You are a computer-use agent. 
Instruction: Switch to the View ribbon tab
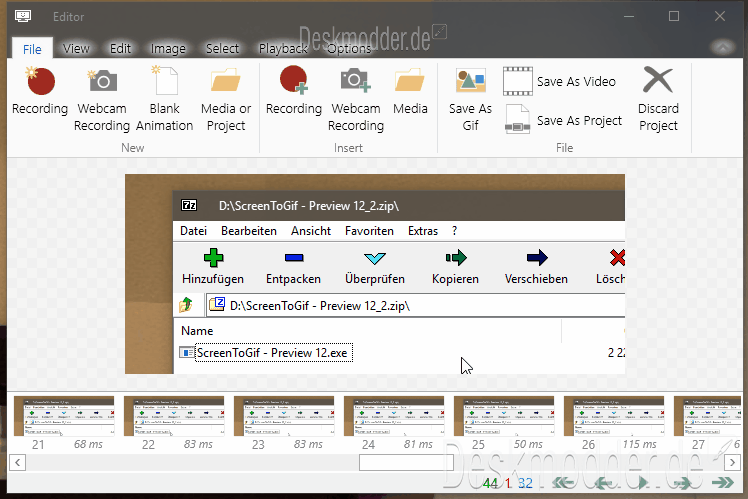point(76,49)
